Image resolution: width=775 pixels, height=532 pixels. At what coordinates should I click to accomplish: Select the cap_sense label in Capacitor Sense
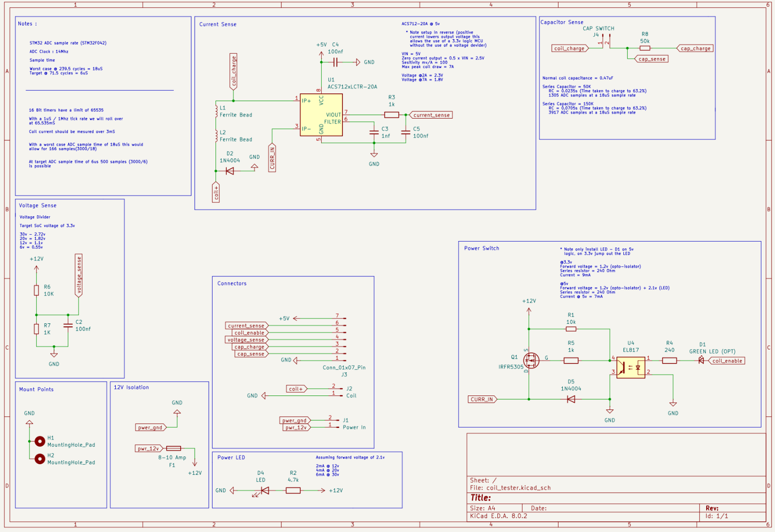click(x=651, y=59)
